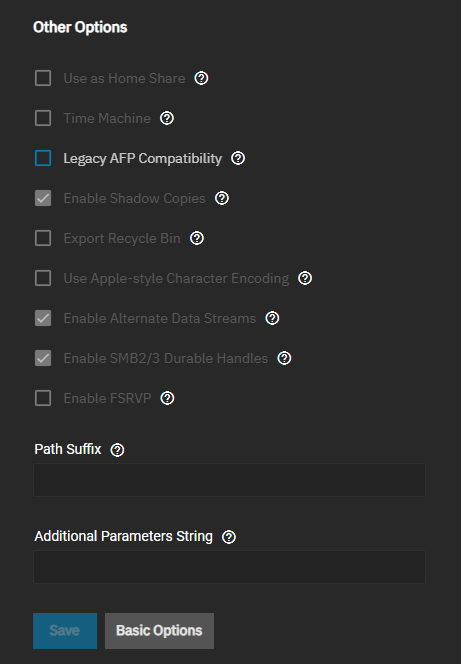Click help icon for Legacy AFP Compatibility
Image resolution: width=461 pixels, height=664 pixels.
pos(238,158)
